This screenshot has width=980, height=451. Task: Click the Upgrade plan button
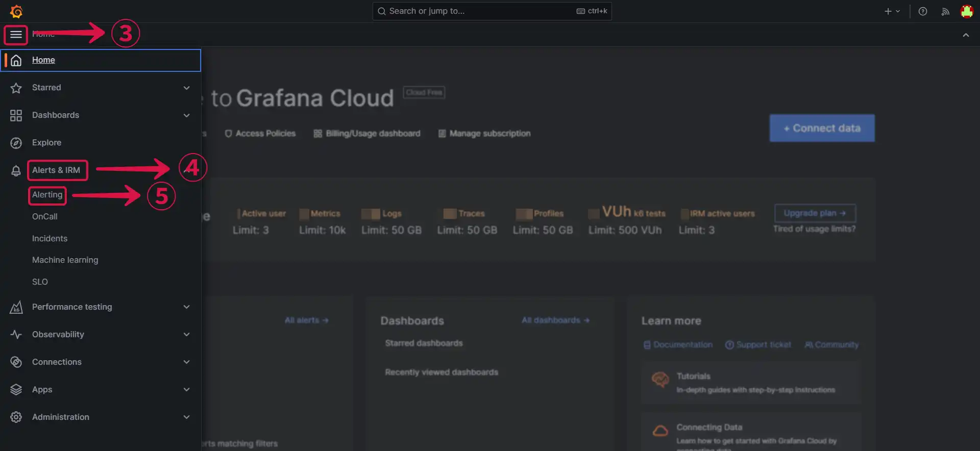coord(815,213)
